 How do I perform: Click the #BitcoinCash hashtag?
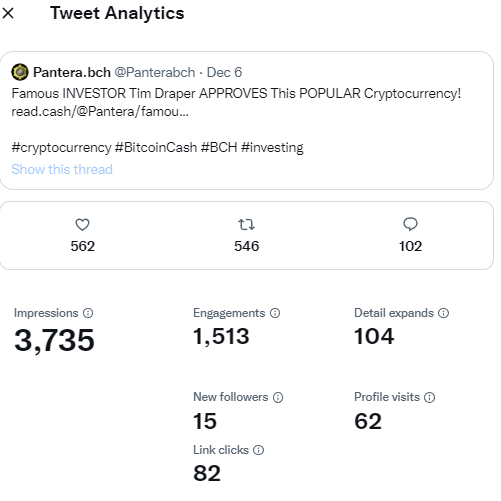click(x=156, y=148)
